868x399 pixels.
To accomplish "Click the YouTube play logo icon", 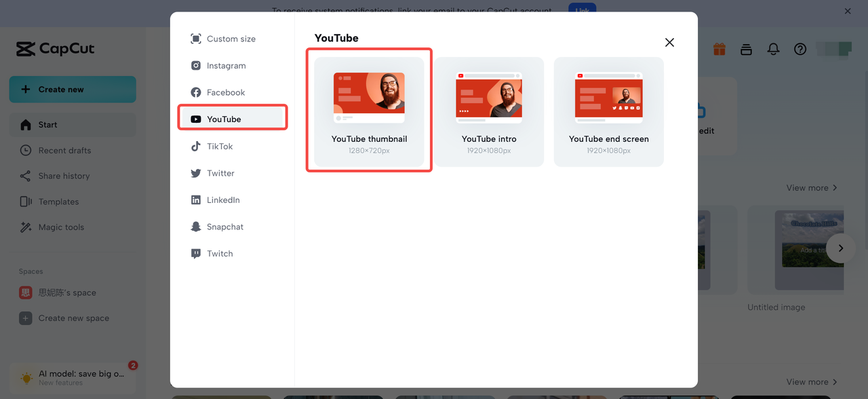I will (x=196, y=119).
